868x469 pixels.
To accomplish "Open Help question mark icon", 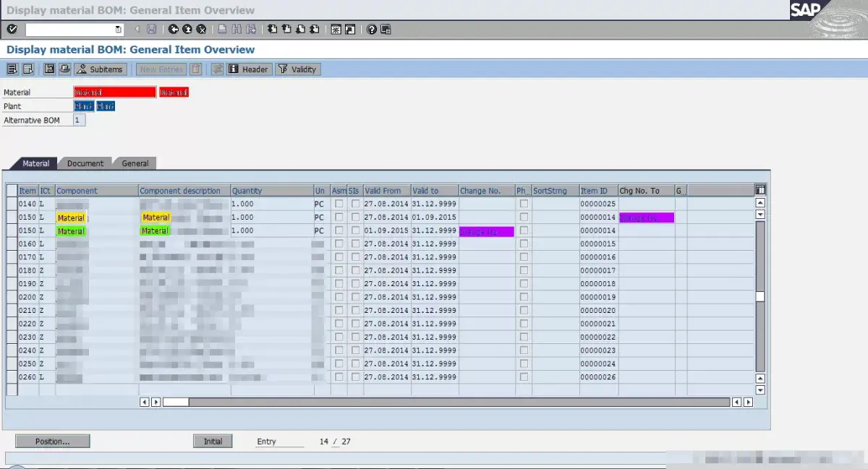I will [x=372, y=30].
